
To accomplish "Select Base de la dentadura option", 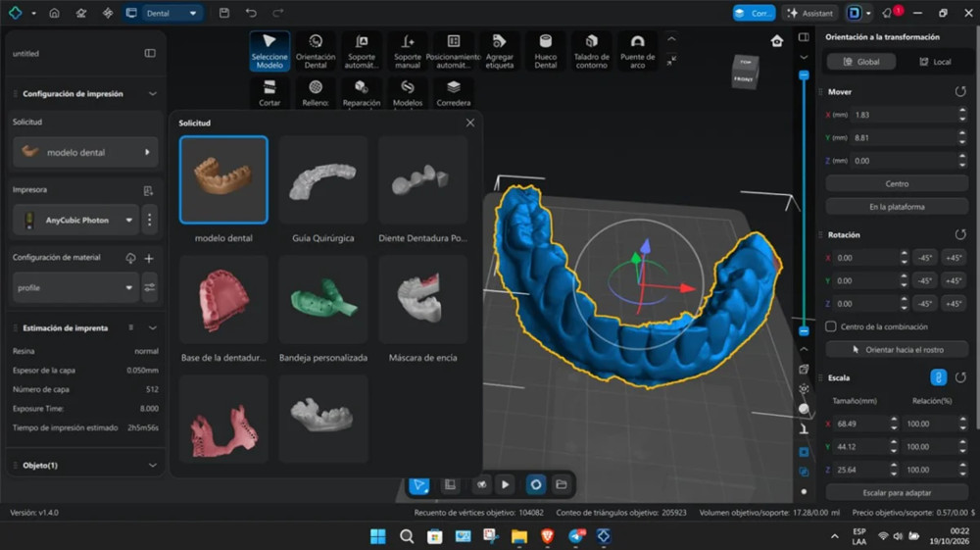I will (x=223, y=299).
